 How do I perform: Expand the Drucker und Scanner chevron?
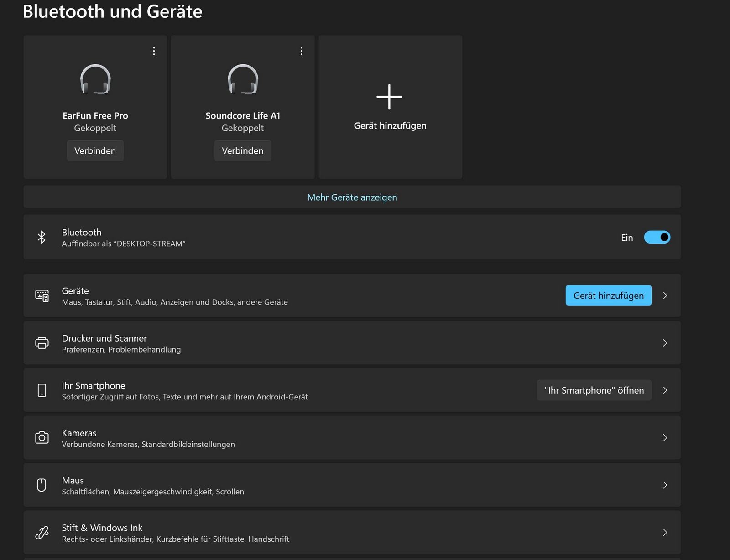click(665, 343)
